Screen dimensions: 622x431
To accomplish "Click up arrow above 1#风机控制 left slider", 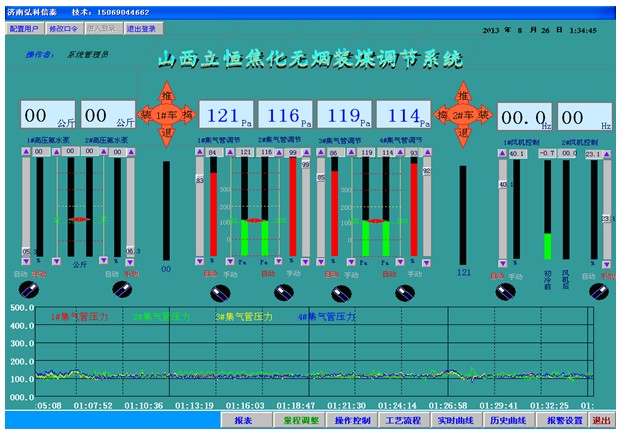I will click(502, 153).
